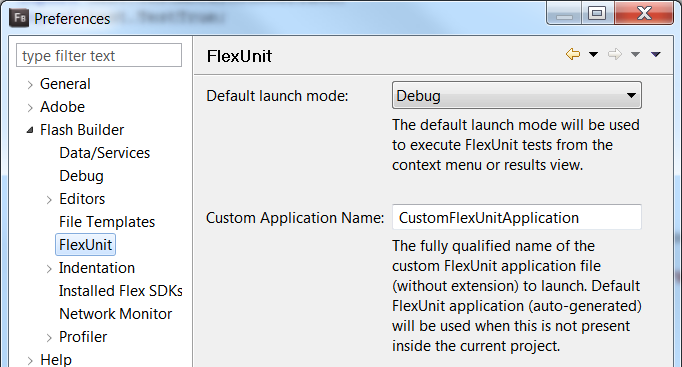Viewport: 682px width, 367px height.
Task: Click the yellow back navigation arrow
Action: [573, 54]
